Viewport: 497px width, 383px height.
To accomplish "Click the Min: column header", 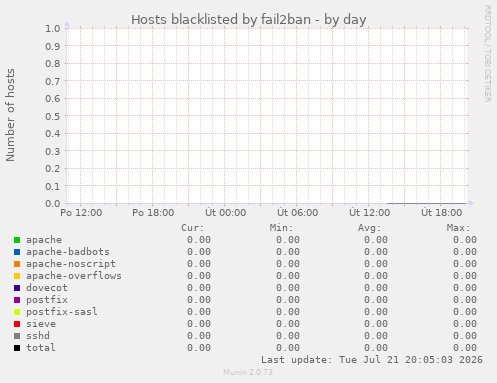I will pos(281,228).
